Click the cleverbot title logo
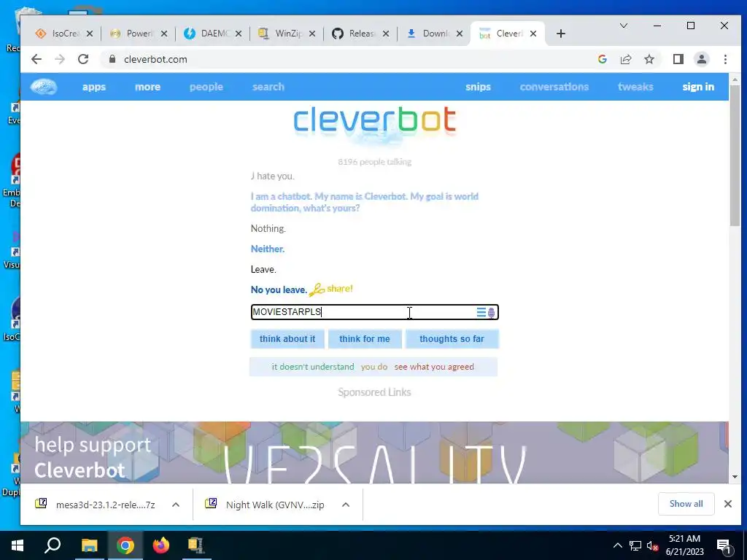This screenshot has width=747, height=560. pyautogui.click(x=374, y=121)
